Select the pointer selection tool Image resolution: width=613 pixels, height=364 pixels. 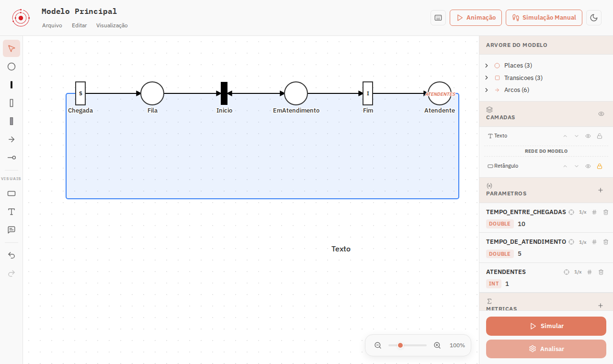(x=11, y=48)
